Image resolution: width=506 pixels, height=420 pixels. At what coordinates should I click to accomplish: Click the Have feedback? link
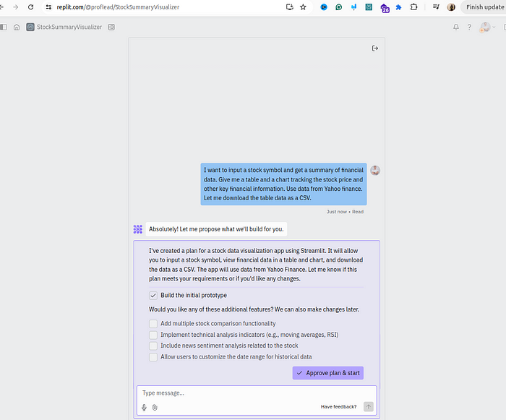tap(338, 407)
